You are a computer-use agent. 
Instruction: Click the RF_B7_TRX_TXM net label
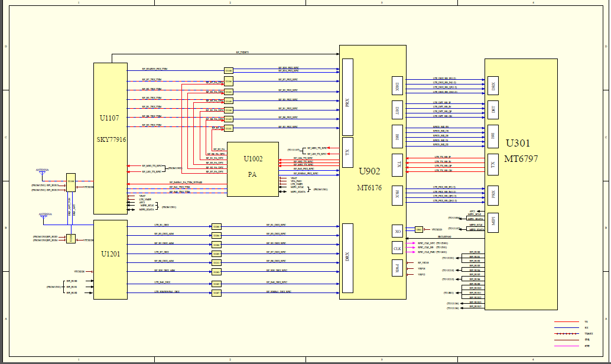click(152, 80)
